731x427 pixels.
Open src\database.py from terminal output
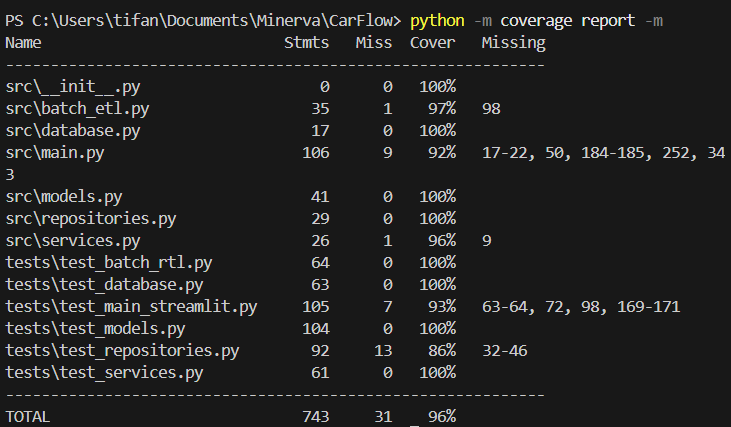(73, 130)
